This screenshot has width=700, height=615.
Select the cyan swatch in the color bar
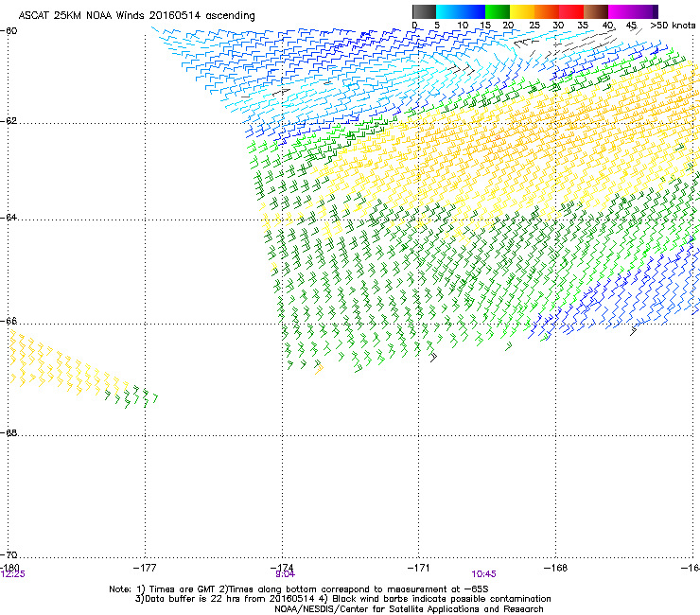pos(448,11)
